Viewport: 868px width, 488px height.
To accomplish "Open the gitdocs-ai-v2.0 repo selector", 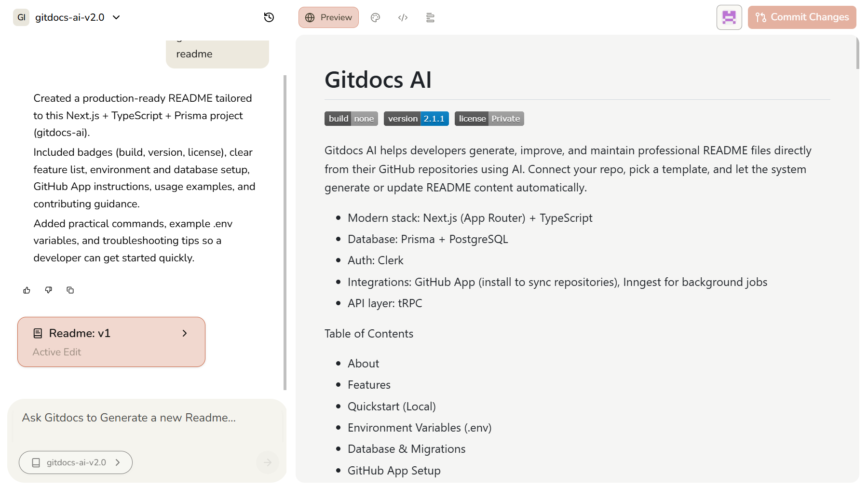I will coord(75,462).
